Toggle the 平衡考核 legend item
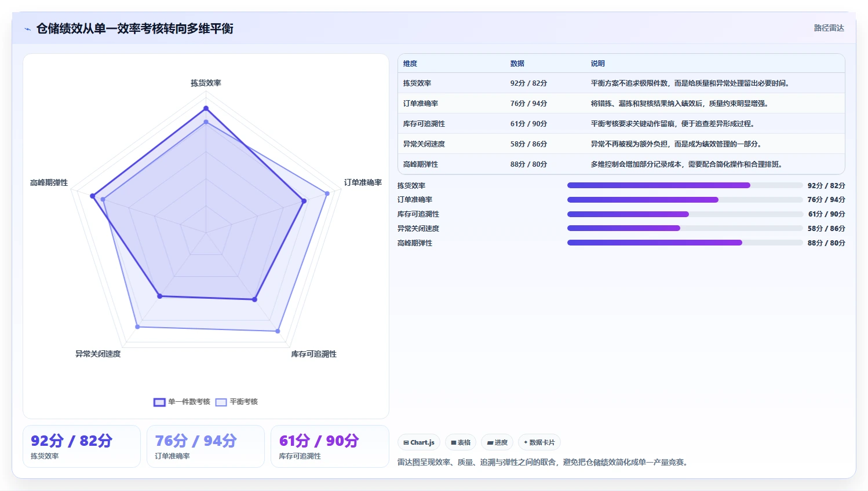The image size is (868, 491). click(236, 402)
